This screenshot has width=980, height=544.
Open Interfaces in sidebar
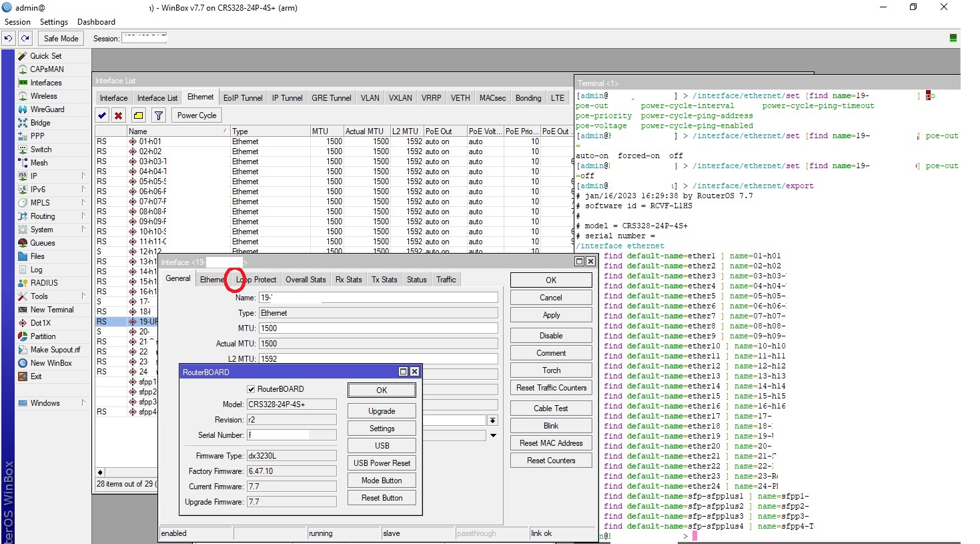[46, 83]
